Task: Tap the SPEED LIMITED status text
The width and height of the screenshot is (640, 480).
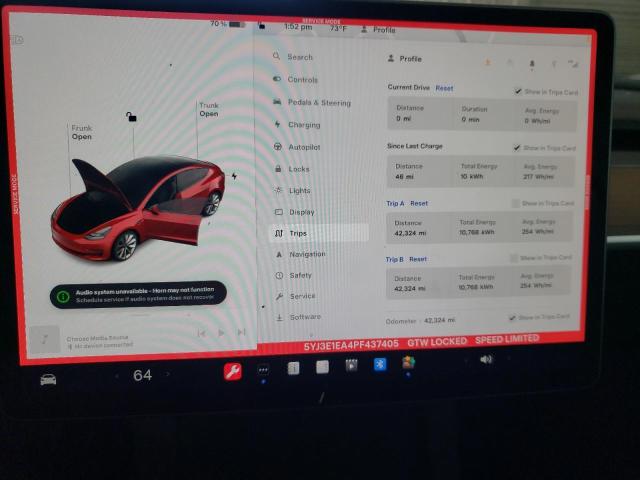Action: click(507, 339)
